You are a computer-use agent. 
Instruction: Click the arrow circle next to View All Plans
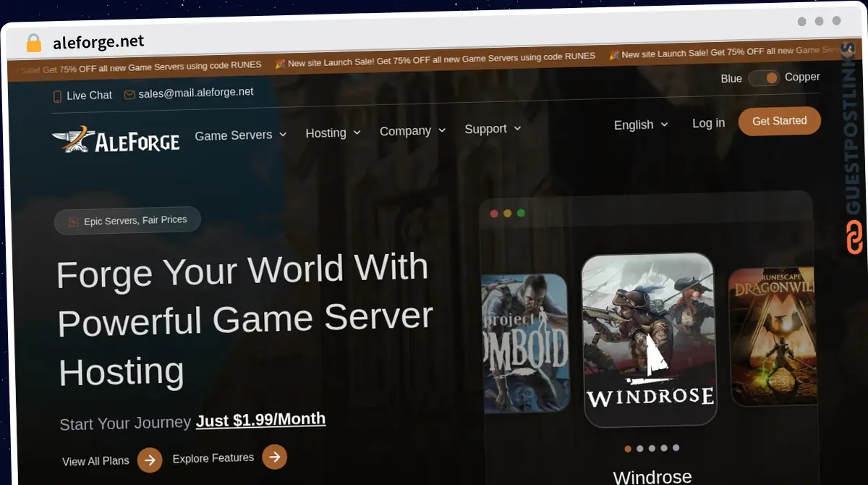(x=150, y=460)
